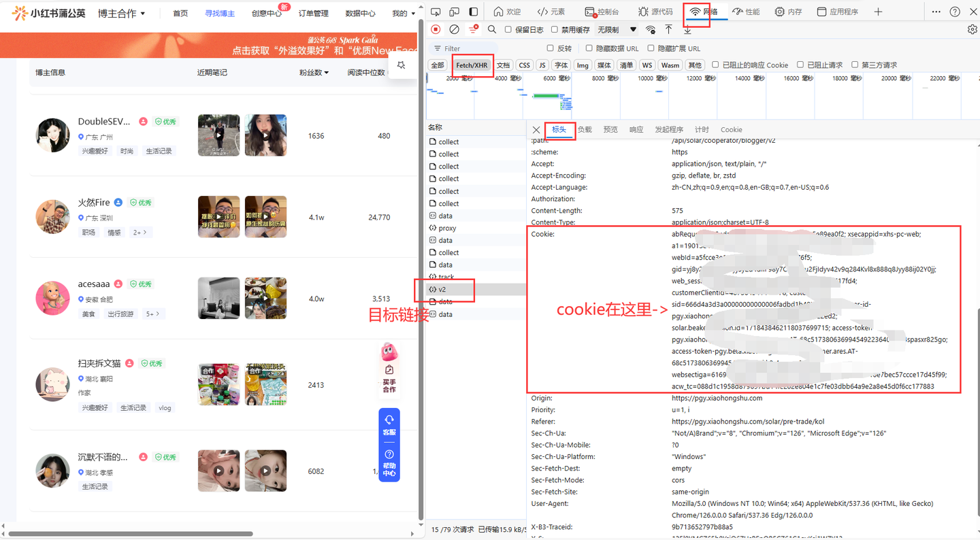Open the 粉丝数 sort dropdown
Image resolution: width=980 pixels, height=540 pixels.
click(314, 73)
